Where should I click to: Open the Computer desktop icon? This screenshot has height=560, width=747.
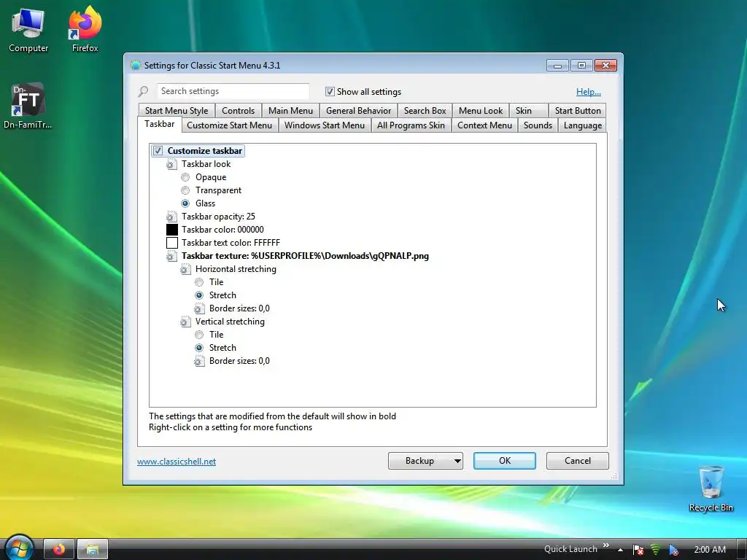[28, 31]
